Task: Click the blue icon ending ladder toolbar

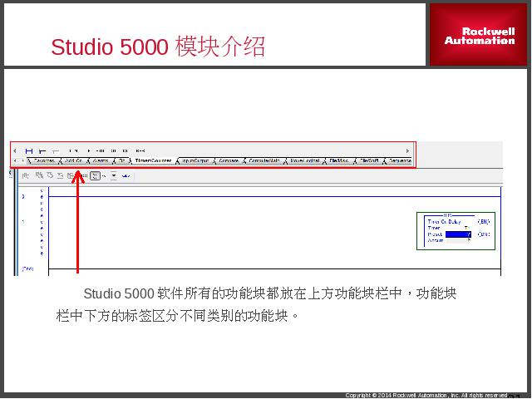Action: coord(126,175)
